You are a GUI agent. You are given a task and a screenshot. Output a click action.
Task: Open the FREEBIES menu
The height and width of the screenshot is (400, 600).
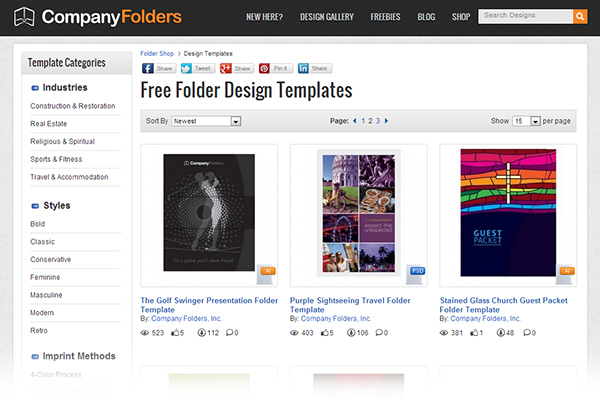click(385, 17)
